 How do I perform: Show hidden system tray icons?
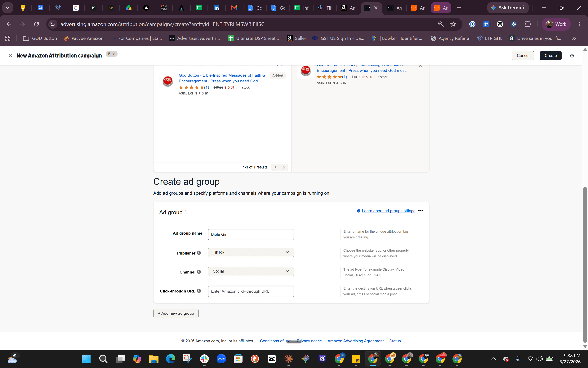[493, 359]
